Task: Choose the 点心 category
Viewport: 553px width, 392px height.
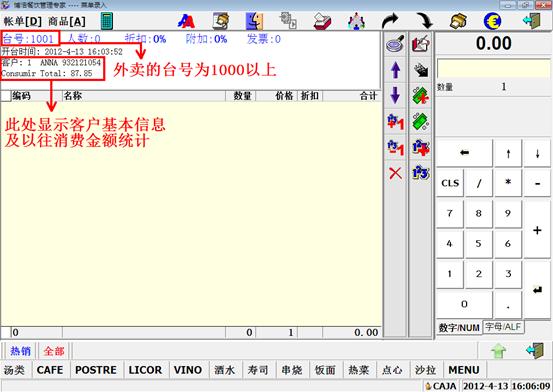Action: tap(392, 370)
